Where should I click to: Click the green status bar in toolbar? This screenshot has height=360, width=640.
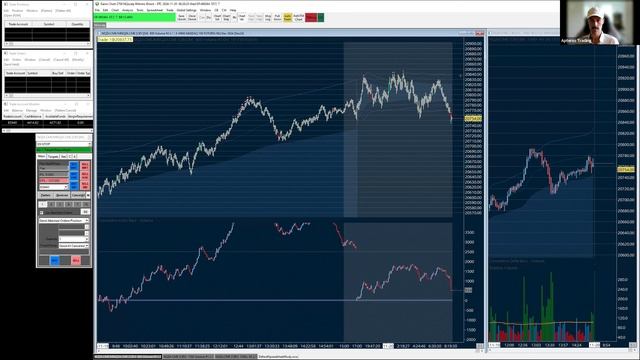135,17
